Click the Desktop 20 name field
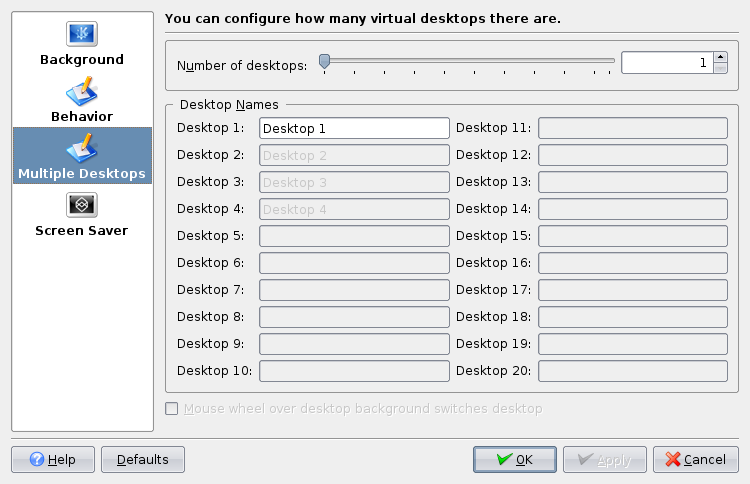 (x=632, y=371)
